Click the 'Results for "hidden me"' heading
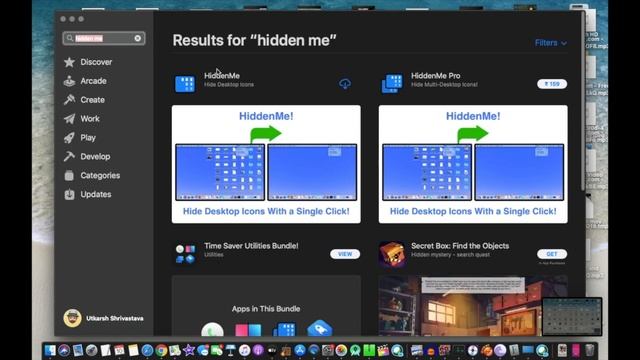640x360 pixels. tap(254, 40)
